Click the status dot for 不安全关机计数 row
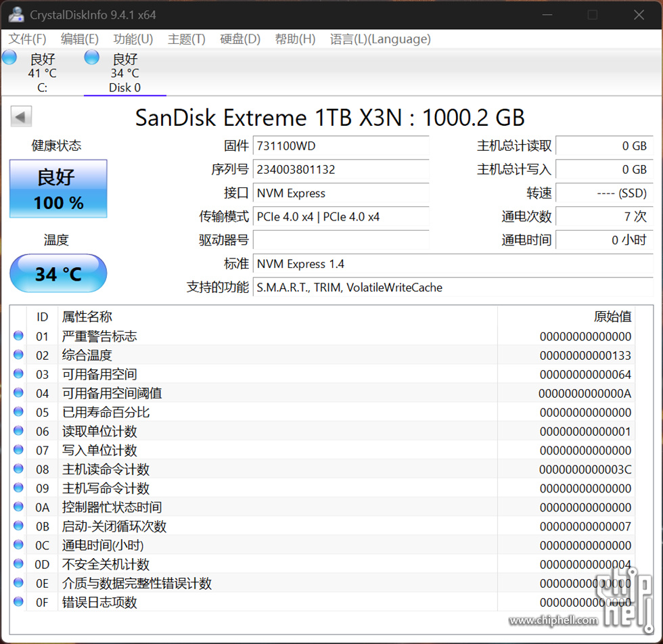The height and width of the screenshot is (644, 663). pos(18,563)
